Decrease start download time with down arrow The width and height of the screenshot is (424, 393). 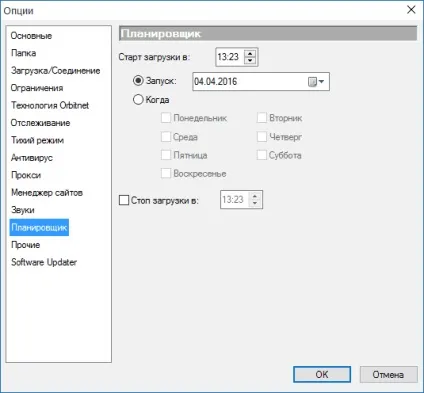(x=250, y=61)
